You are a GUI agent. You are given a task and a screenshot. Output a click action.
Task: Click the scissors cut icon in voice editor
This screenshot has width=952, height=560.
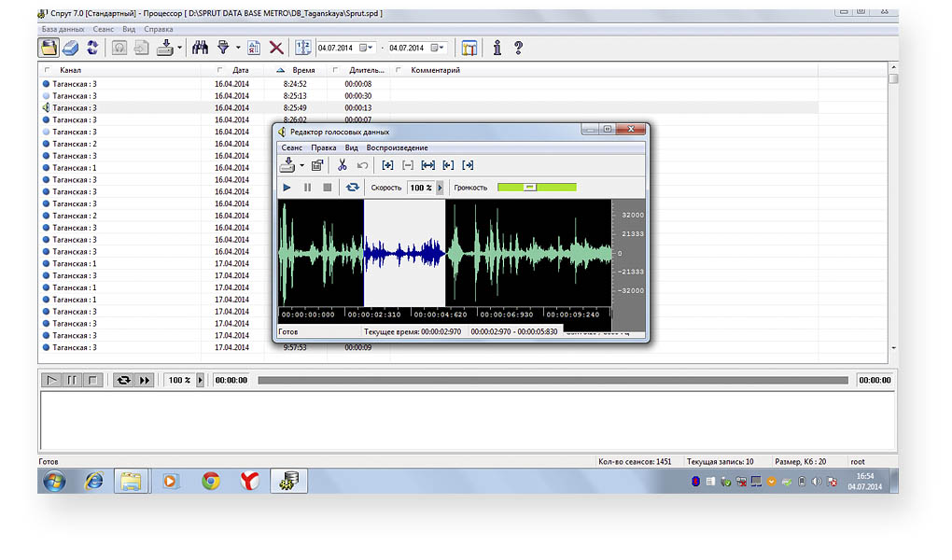click(x=343, y=165)
